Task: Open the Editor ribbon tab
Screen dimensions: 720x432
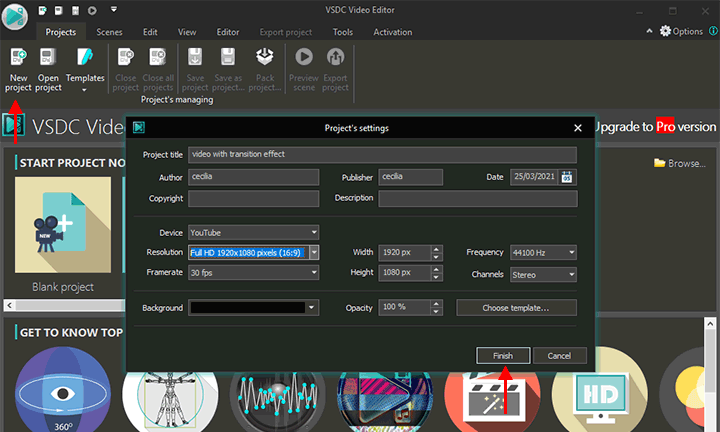Action: tap(228, 32)
